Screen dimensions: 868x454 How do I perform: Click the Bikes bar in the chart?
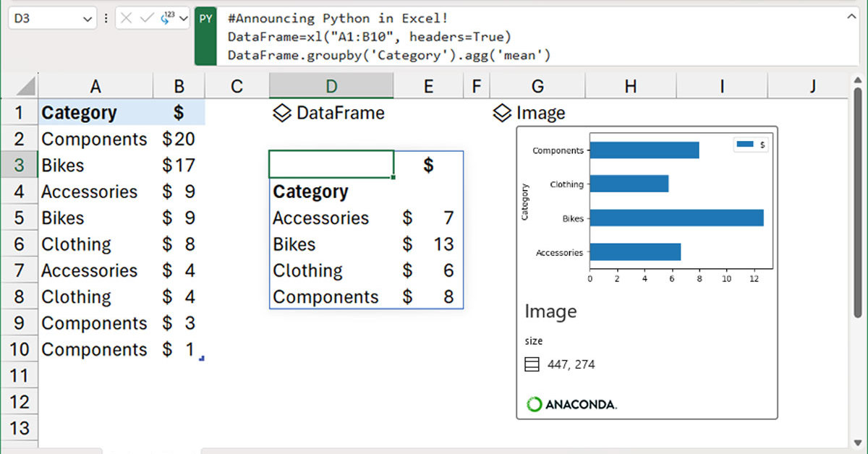pos(676,218)
